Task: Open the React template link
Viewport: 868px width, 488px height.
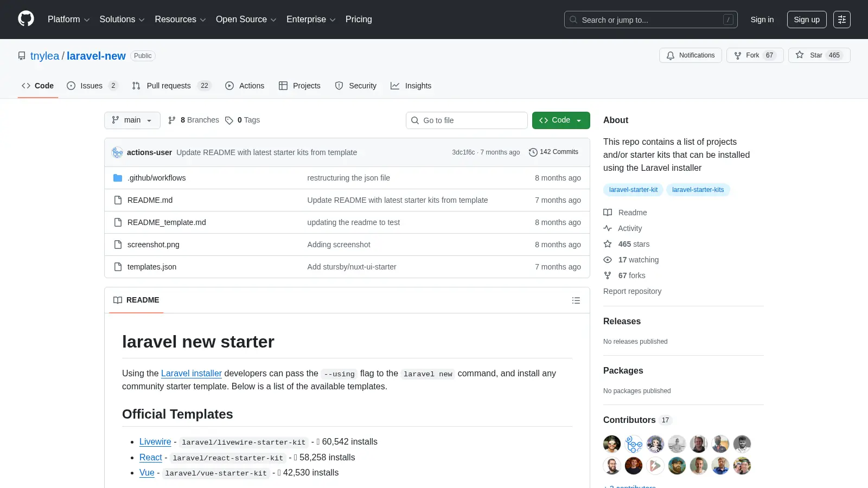Action: [x=151, y=457]
